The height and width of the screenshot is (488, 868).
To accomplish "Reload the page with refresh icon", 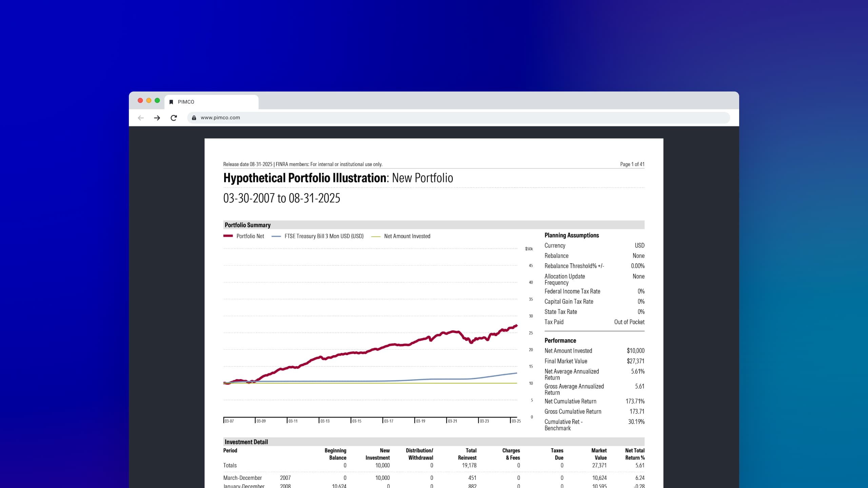I will pyautogui.click(x=174, y=118).
